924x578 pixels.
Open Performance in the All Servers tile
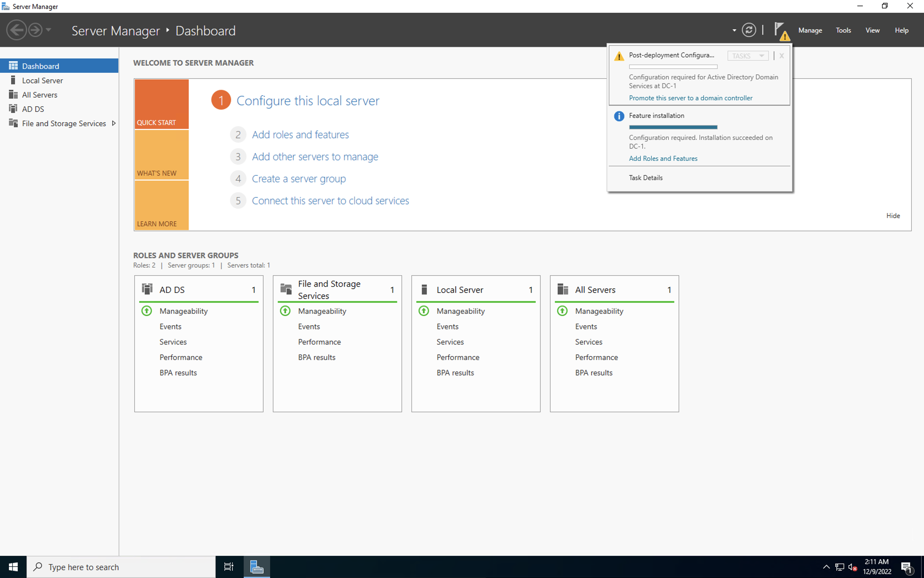pyautogui.click(x=596, y=358)
